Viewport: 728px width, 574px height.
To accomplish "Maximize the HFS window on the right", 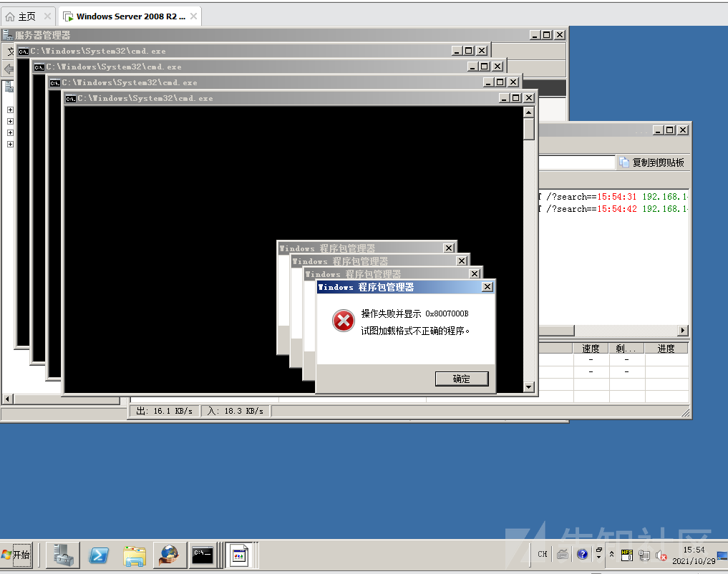I will click(x=669, y=130).
